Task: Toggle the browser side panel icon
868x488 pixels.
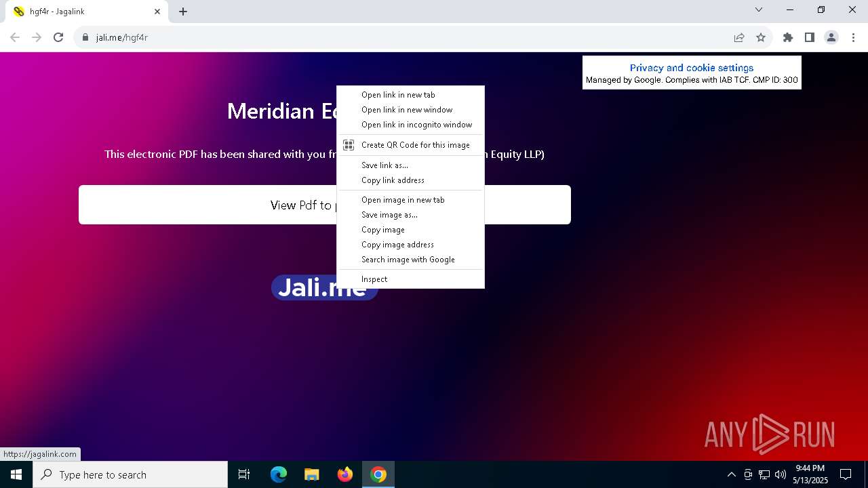Action: click(x=810, y=37)
